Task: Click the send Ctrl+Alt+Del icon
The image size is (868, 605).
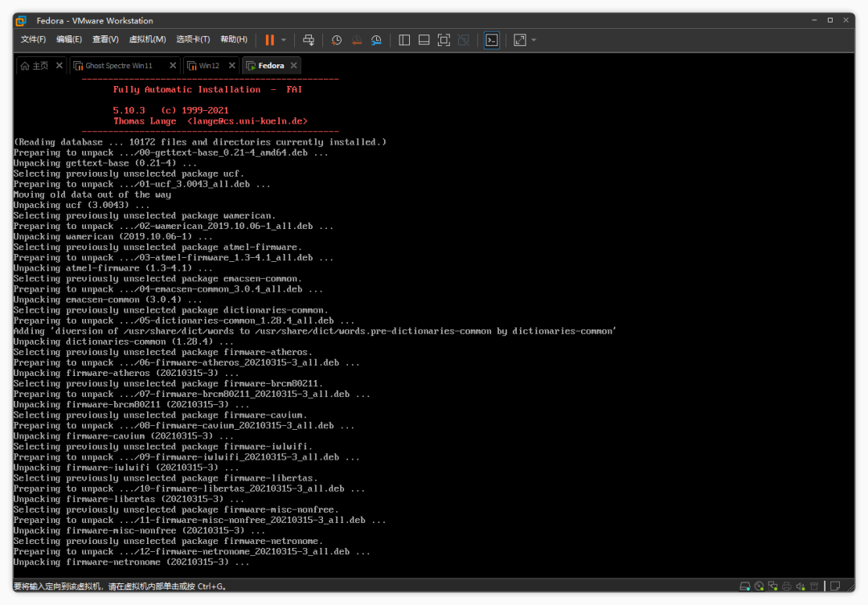Action: pos(308,39)
